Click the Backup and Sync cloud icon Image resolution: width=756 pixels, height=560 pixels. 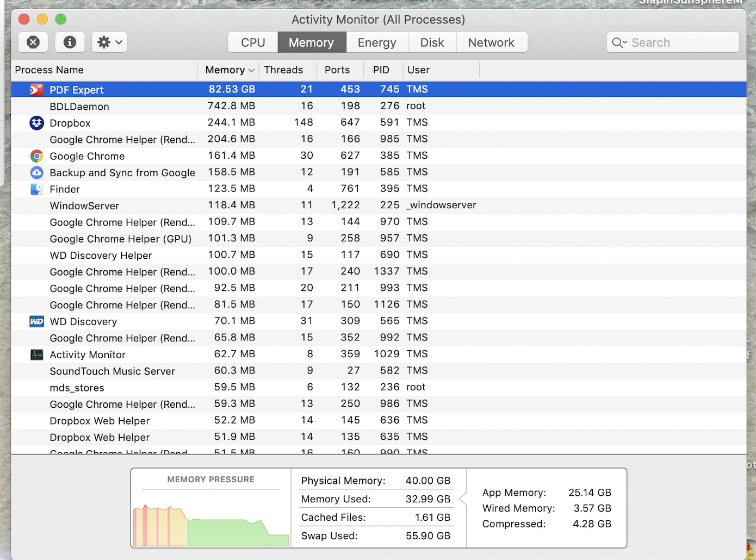coord(36,172)
